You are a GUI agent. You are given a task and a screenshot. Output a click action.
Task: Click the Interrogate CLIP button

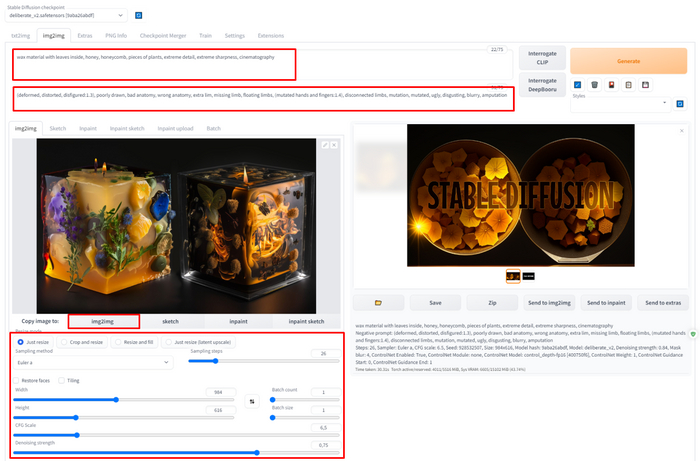(x=543, y=56)
